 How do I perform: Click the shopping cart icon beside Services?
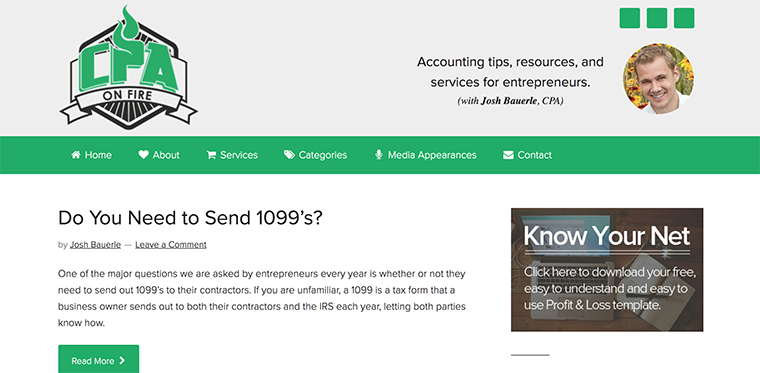click(211, 155)
